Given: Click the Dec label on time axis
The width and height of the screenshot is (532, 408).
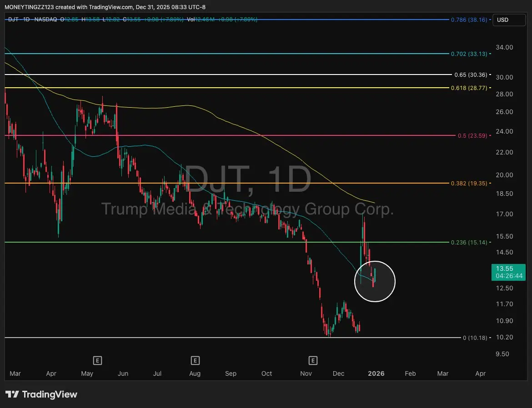Looking at the screenshot, I should [338, 373].
